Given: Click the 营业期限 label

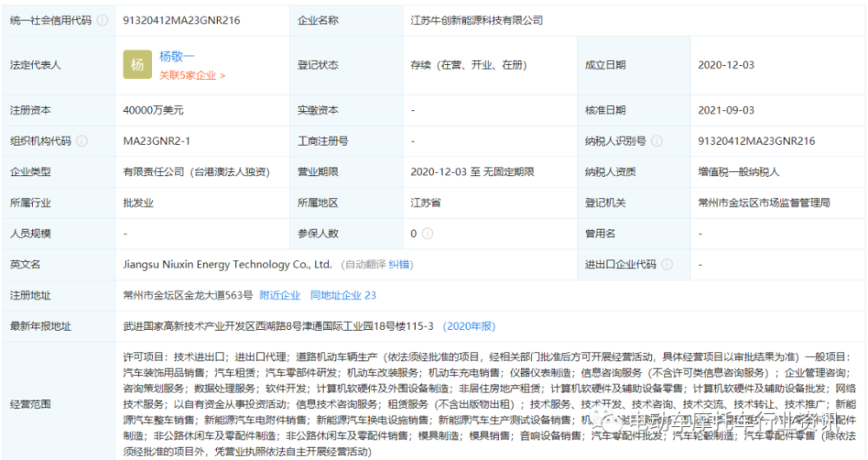Looking at the screenshot, I should click(318, 172).
